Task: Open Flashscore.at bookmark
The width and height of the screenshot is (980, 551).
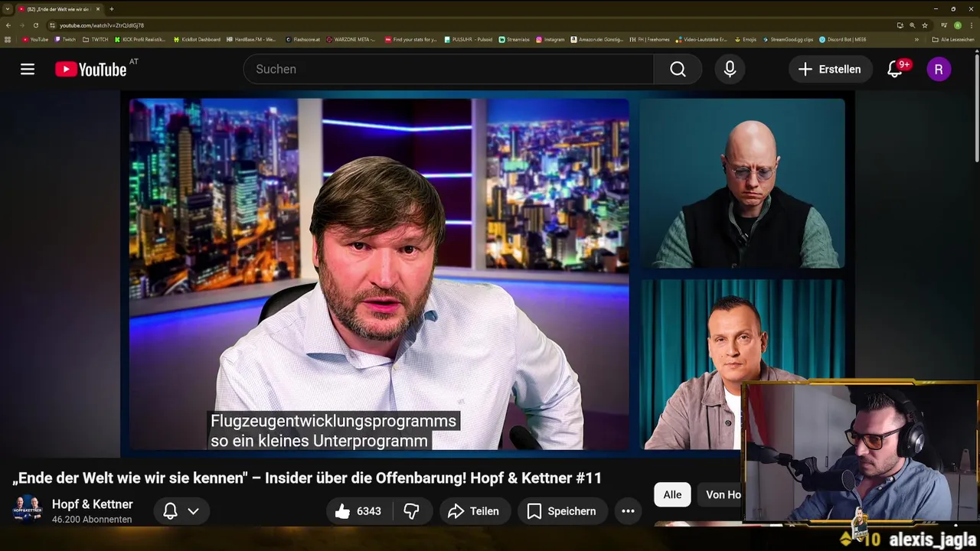Action: click(x=302, y=39)
